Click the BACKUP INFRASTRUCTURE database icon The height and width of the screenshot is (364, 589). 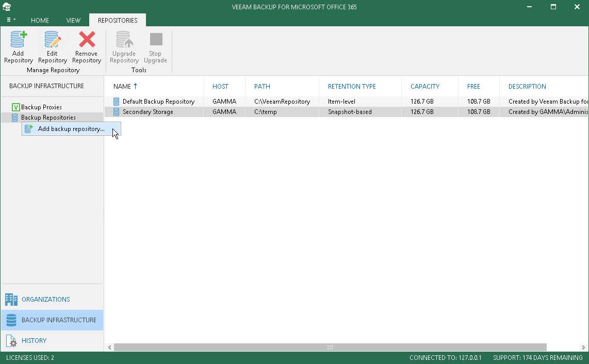click(11, 320)
